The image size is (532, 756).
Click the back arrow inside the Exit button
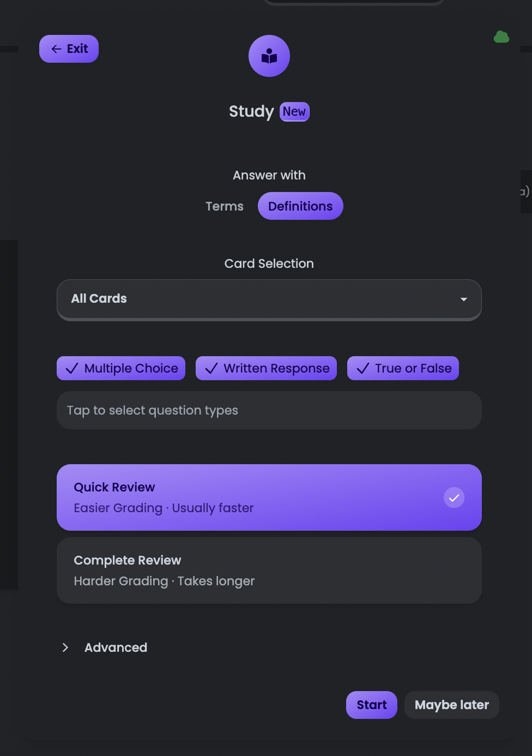56,49
